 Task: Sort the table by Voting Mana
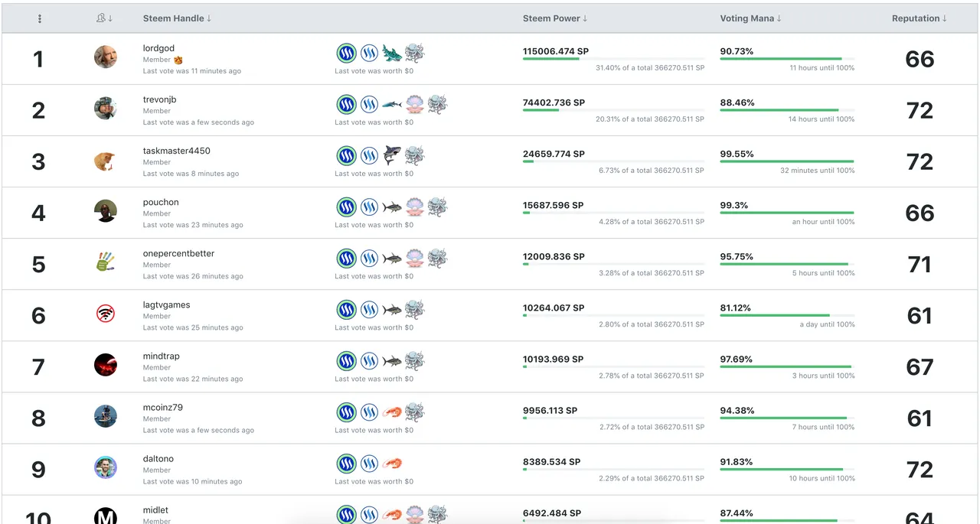750,18
